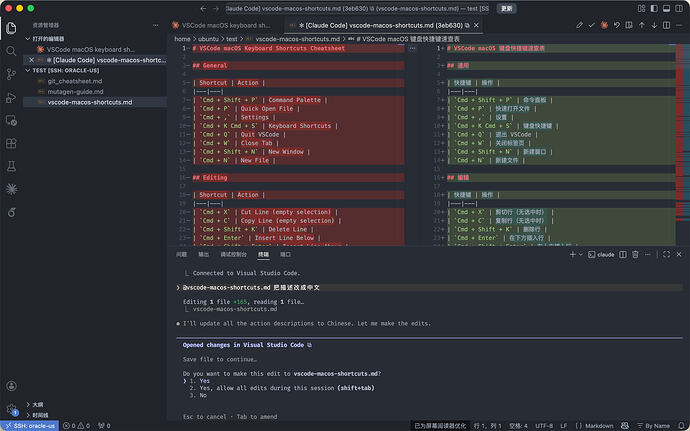Go to previous change with up arrow

[x=642, y=25]
